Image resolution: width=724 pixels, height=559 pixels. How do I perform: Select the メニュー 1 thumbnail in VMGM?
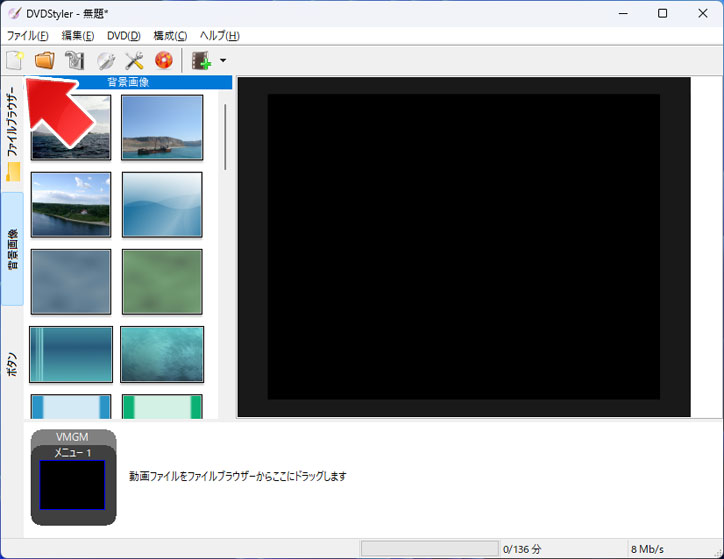coord(72,485)
